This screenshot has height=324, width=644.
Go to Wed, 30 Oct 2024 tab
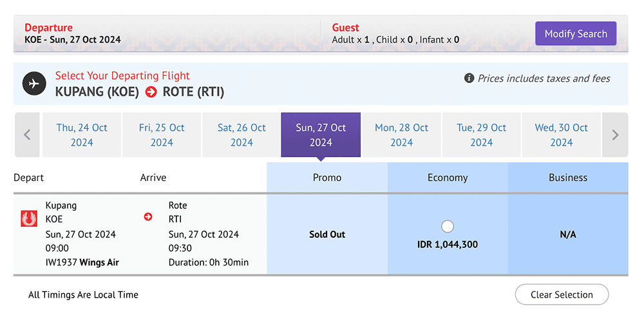point(561,135)
